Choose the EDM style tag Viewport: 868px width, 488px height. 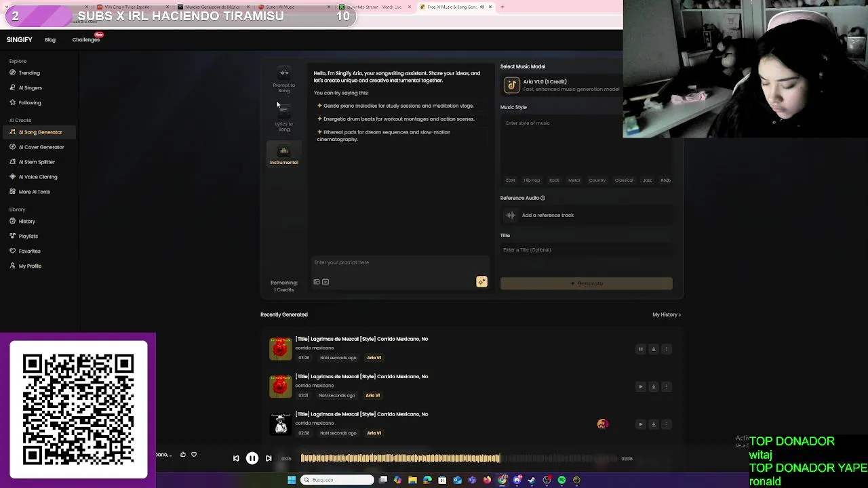coord(511,180)
